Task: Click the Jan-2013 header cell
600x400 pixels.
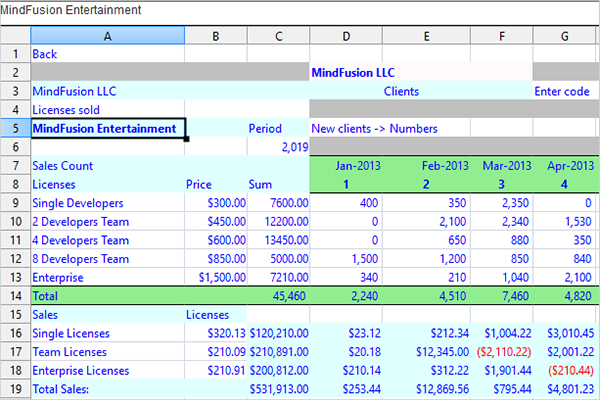Action: [346, 166]
